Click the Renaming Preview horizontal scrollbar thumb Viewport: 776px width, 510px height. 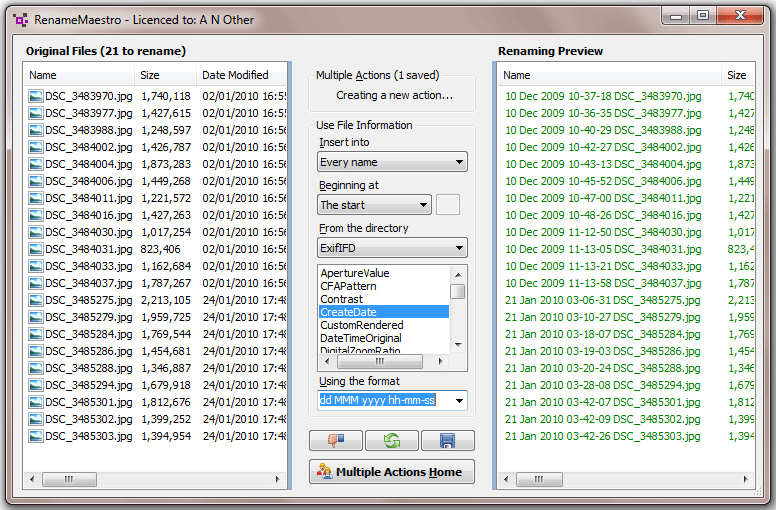coord(539,479)
